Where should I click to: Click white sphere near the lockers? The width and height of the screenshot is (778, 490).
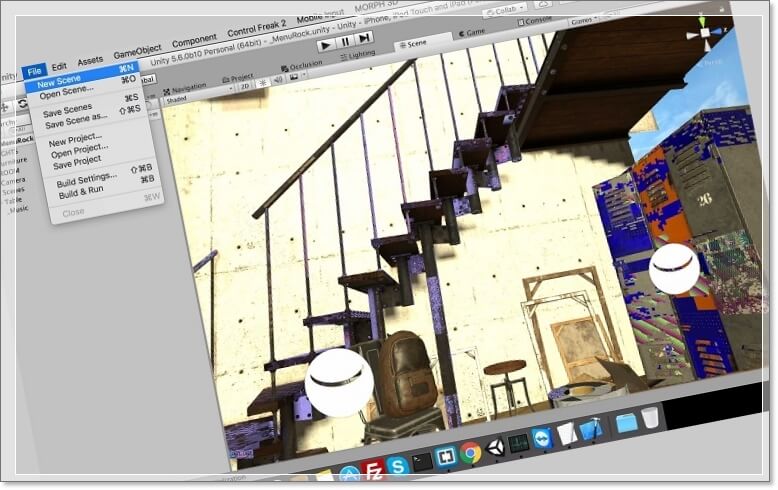(674, 268)
